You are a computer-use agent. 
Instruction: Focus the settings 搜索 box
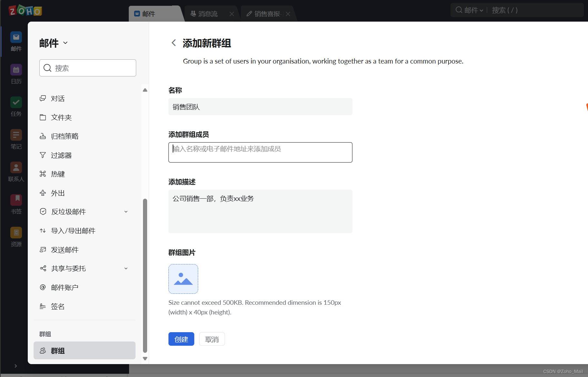pyautogui.click(x=88, y=68)
